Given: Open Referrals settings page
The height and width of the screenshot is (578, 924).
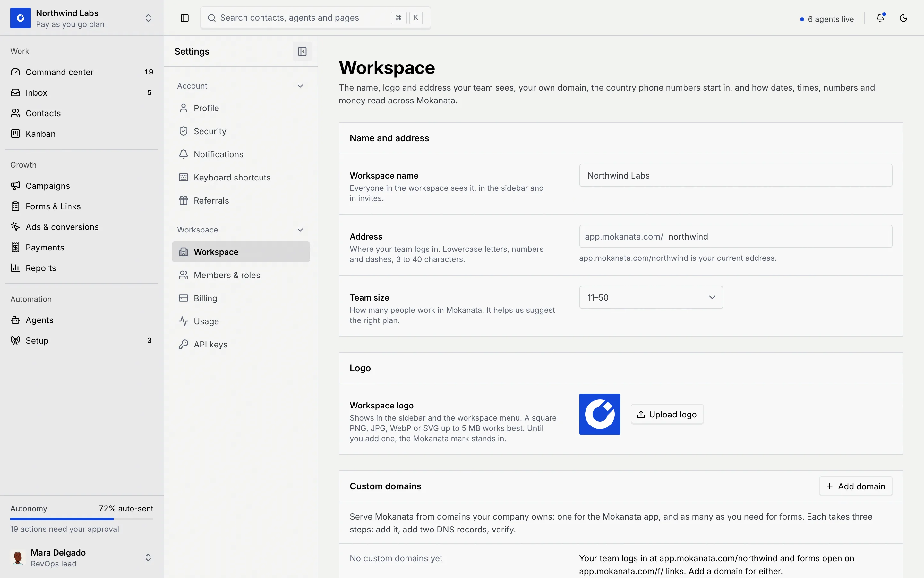Looking at the screenshot, I should pyautogui.click(x=241, y=201).
